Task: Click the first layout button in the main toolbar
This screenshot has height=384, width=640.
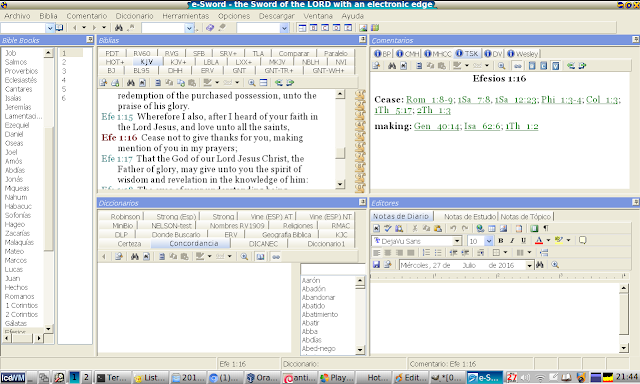Action: click(302, 28)
